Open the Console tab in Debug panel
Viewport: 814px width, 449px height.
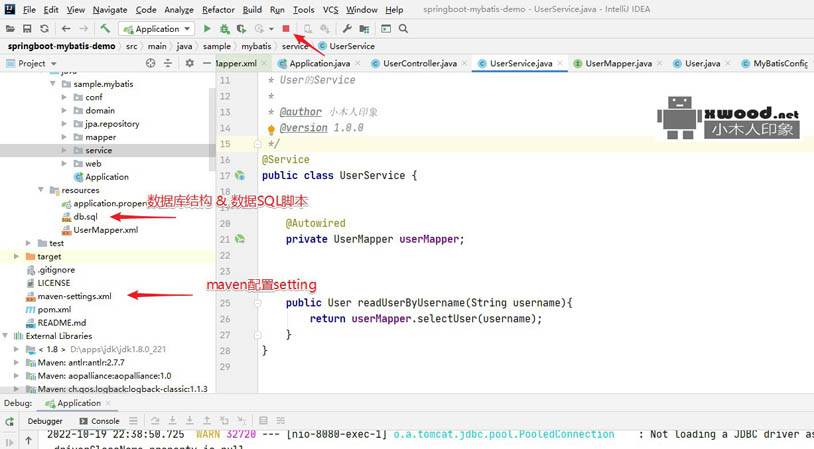tap(99, 421)
